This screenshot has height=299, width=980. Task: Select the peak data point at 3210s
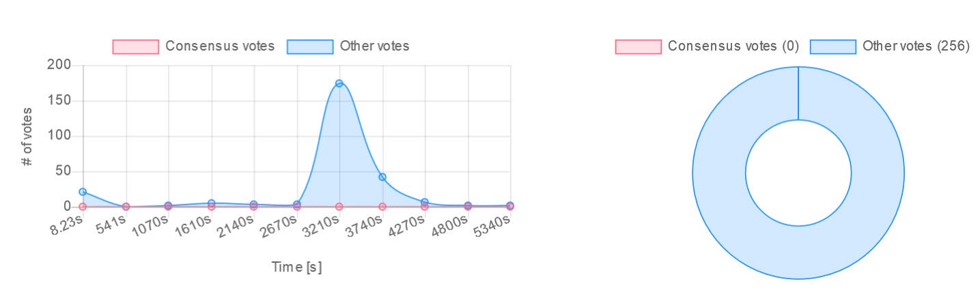(339, 83)
